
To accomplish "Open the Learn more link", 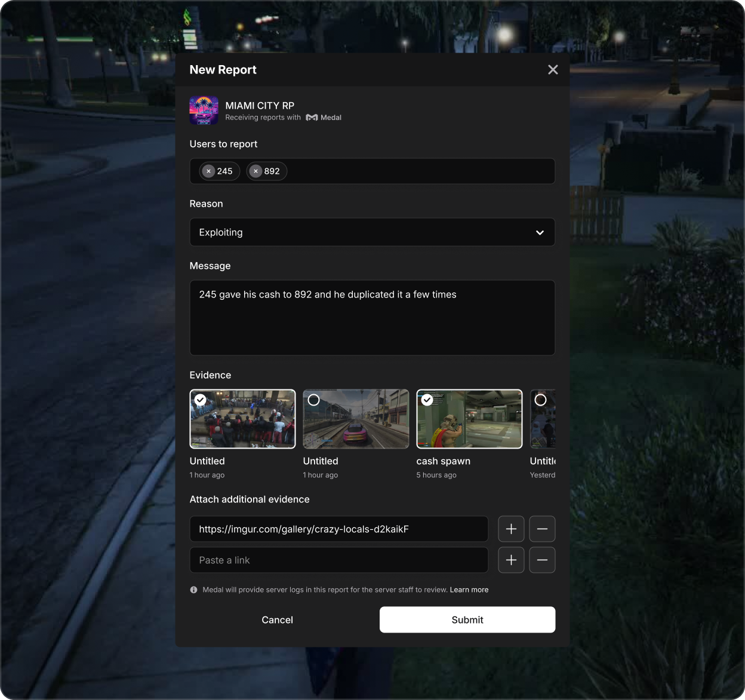I will point(469,590).
